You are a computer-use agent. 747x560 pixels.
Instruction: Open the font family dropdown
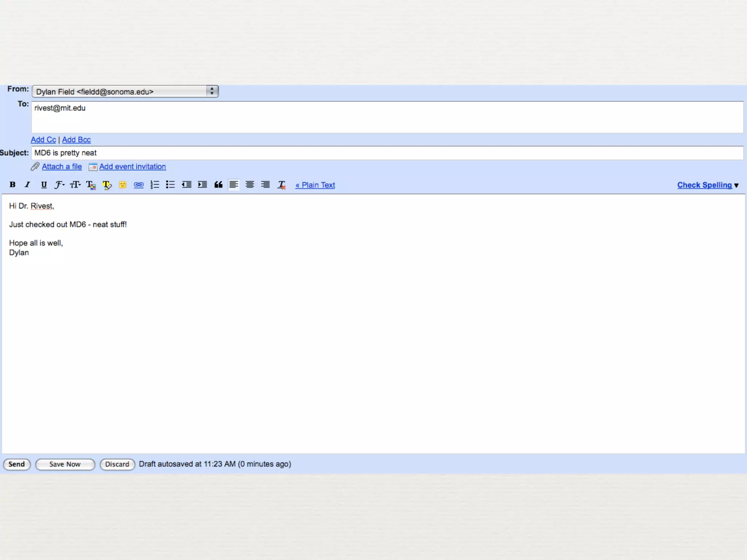[x=59, y=185]
